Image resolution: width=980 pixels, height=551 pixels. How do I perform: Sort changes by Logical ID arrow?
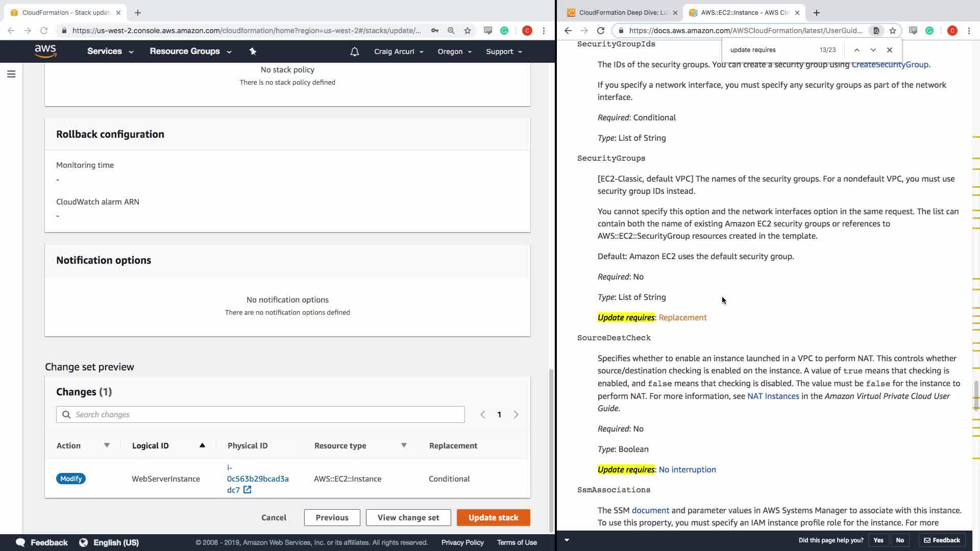[x=202, y=445]
